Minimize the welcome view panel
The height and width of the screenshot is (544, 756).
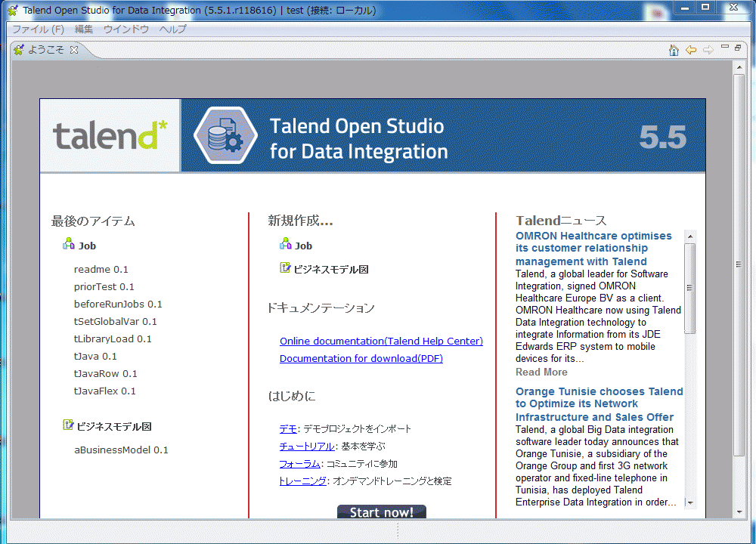tap(725, 47)
